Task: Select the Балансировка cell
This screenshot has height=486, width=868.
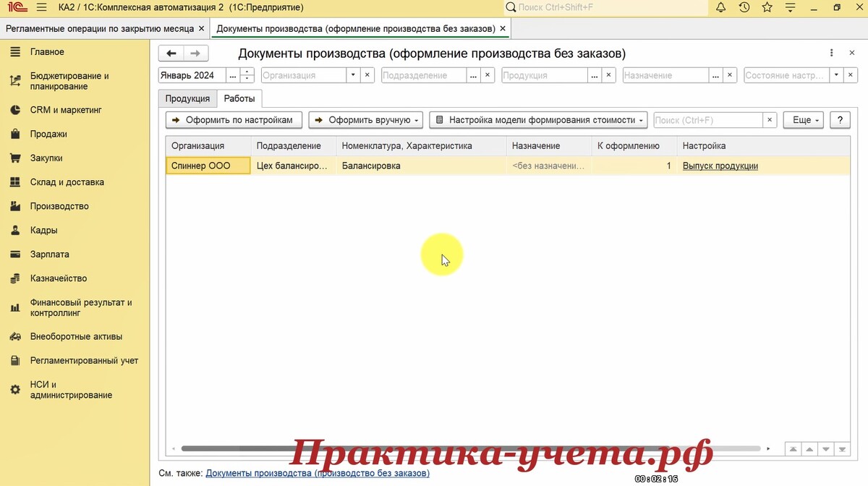Action: [x=421, y=166]
